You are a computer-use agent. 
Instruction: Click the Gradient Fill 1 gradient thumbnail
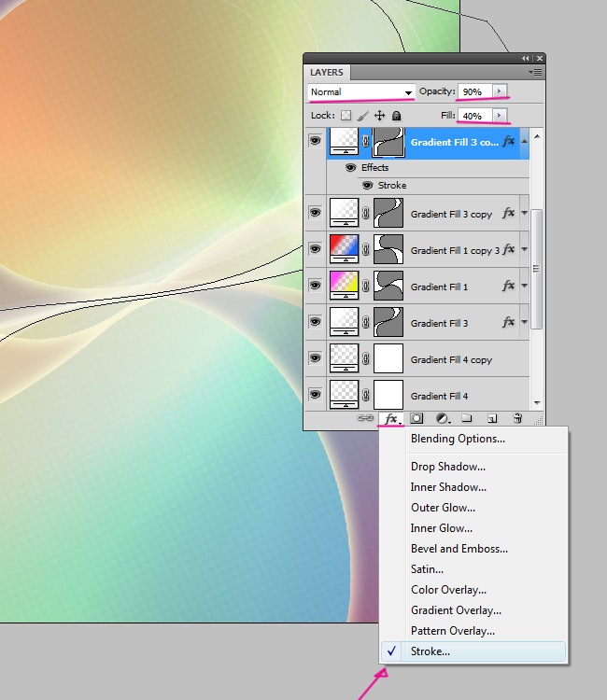(x=346, y=284)
